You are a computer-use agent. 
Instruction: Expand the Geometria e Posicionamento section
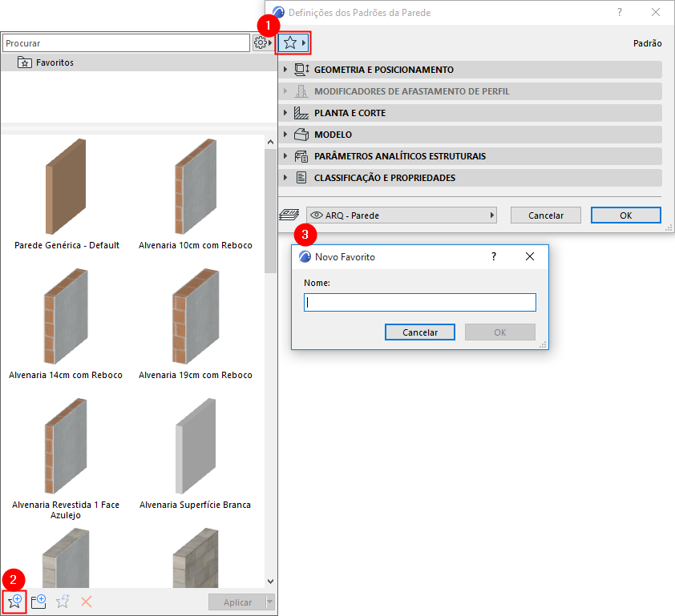tap(286, 70)
